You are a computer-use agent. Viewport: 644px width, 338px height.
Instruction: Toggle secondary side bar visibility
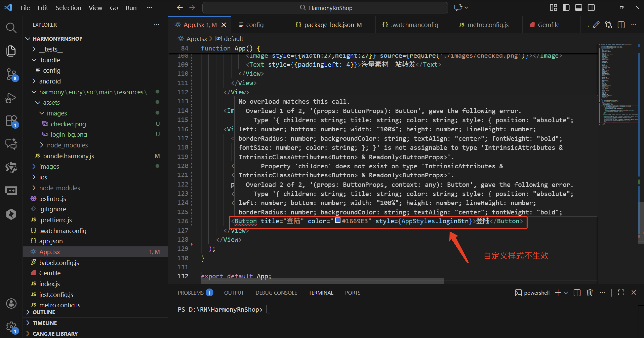[x=591, y=8]
